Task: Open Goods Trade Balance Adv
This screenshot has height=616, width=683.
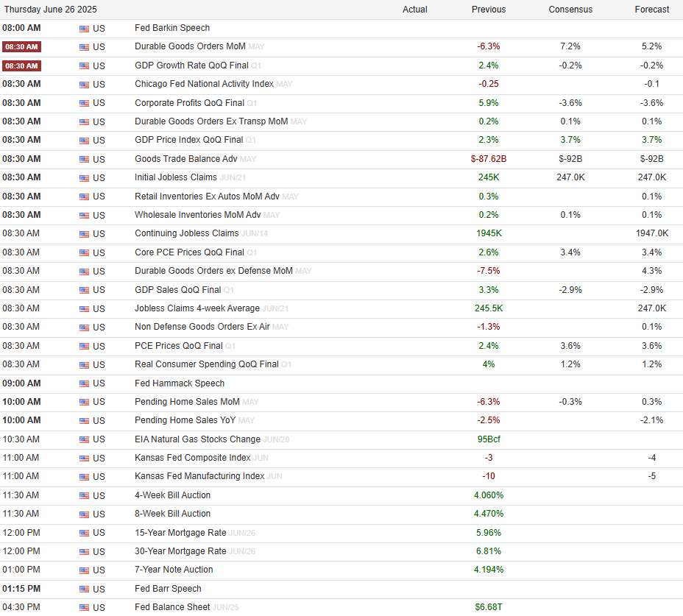Action: (186, 158)
